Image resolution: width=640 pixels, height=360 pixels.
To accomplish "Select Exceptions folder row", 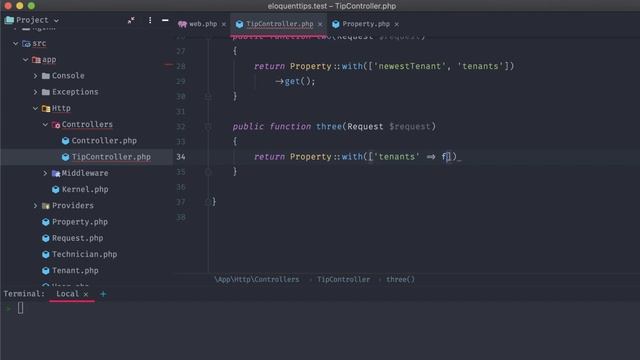I will click(x=87, y=92).
